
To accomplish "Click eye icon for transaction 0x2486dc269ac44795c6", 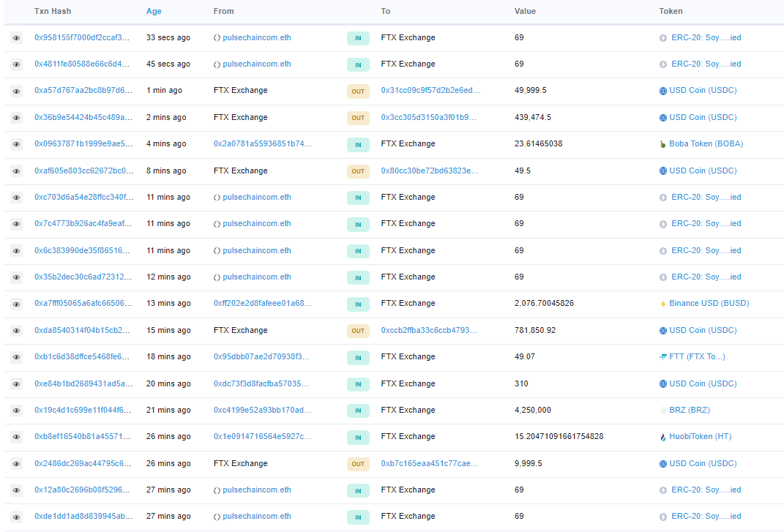I will (x=17, y=464).
